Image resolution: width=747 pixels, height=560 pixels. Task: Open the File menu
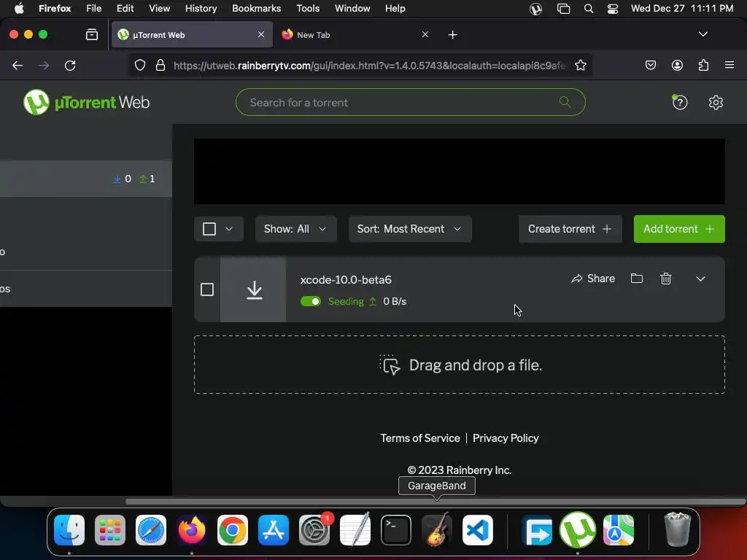(x=93, y=9)
